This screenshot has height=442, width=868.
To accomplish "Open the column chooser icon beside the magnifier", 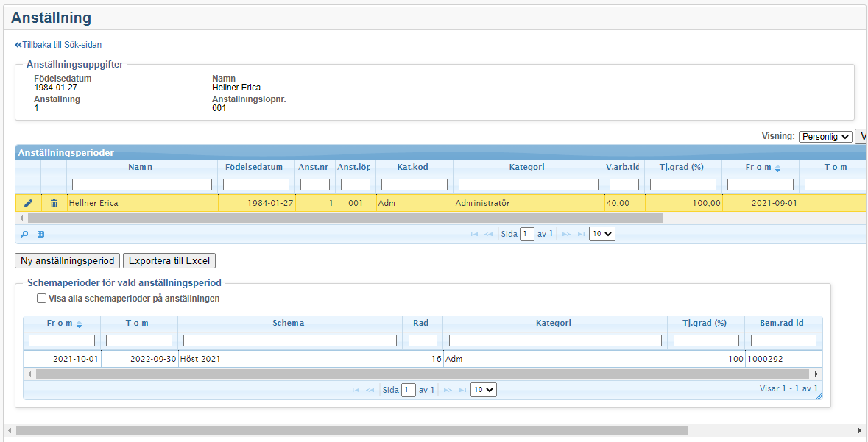I will click(x=41, y=235).
